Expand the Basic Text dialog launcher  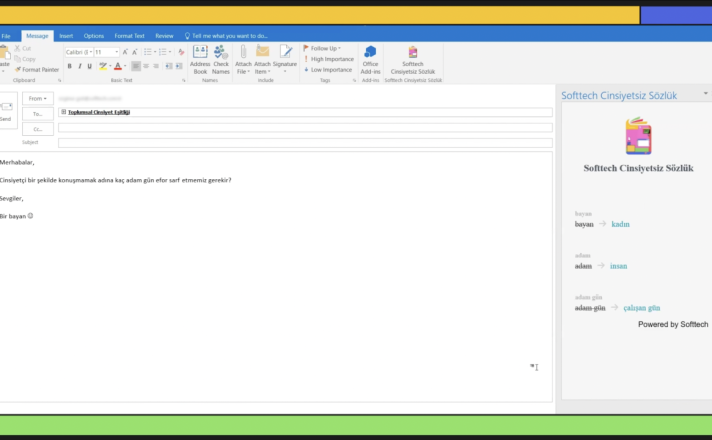coord(183,80)
